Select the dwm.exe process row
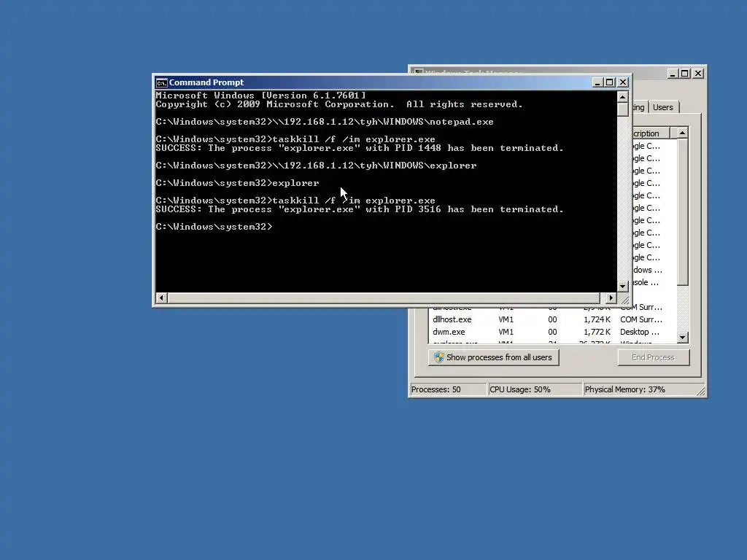Viewport: 747px width, 560px height. 552,332
